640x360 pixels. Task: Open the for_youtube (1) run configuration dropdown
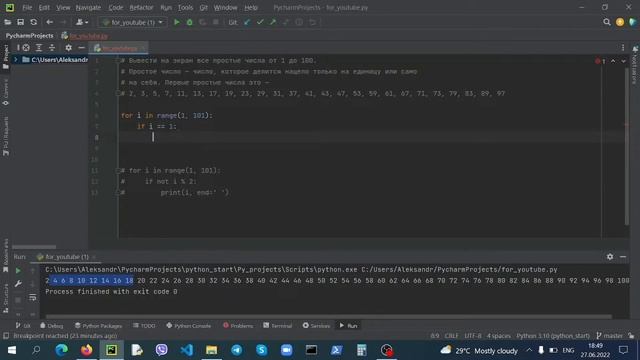coord(133,22)
